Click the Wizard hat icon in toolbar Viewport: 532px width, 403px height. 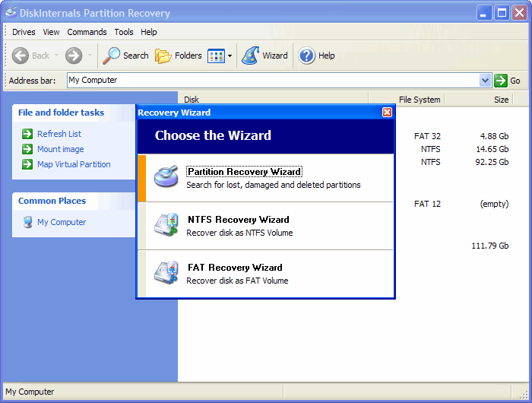(250, 56)
